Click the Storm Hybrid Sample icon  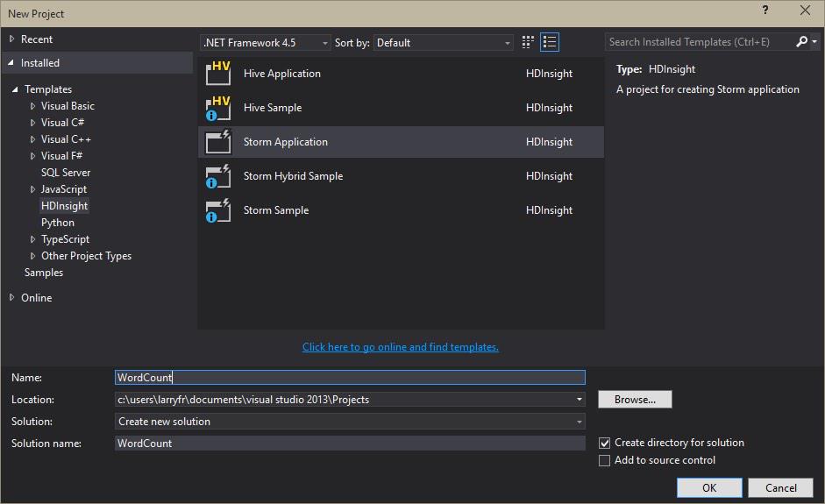point(217,176)
